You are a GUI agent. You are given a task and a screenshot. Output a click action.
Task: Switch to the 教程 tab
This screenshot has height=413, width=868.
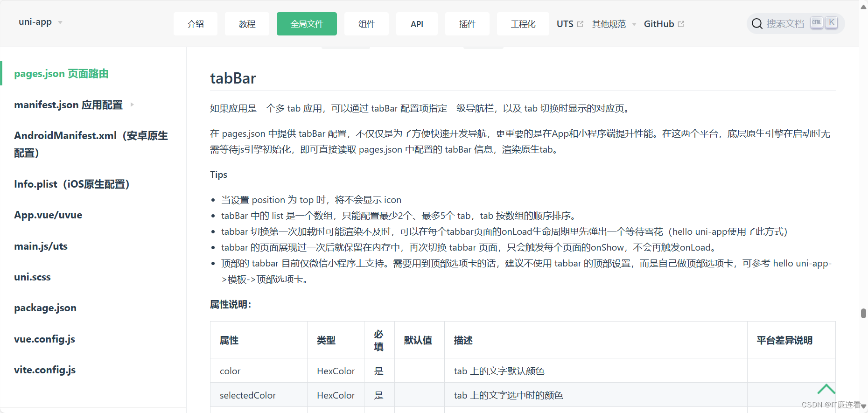247,24
